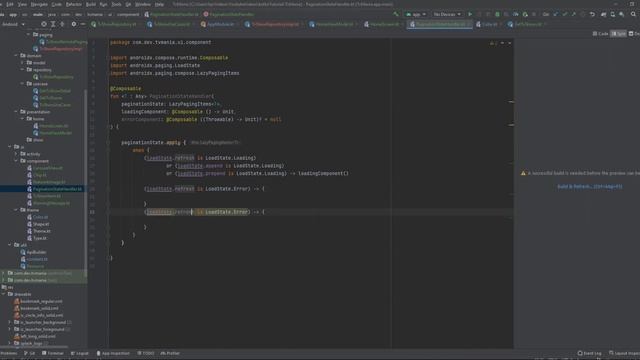The height and width of the screenshot is (360, 640).
Task: Open the Android project view dropdown
Action: pyautogui.click(x=13, y=24)
